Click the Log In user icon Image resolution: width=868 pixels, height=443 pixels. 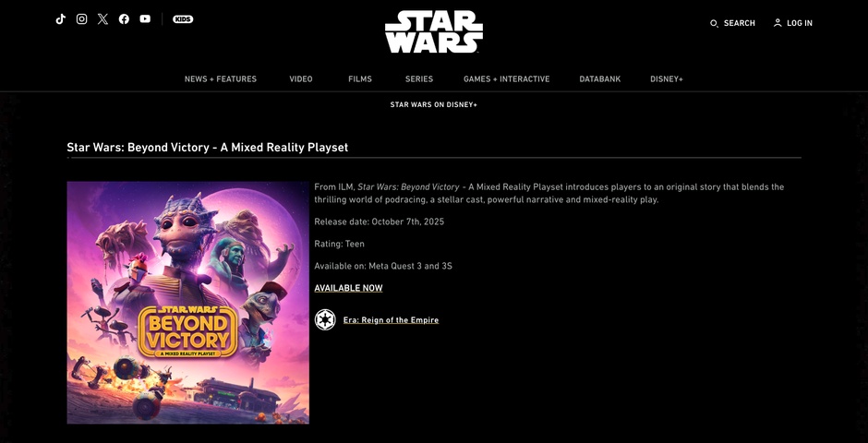pyautogui.click(x=778, y=23)
